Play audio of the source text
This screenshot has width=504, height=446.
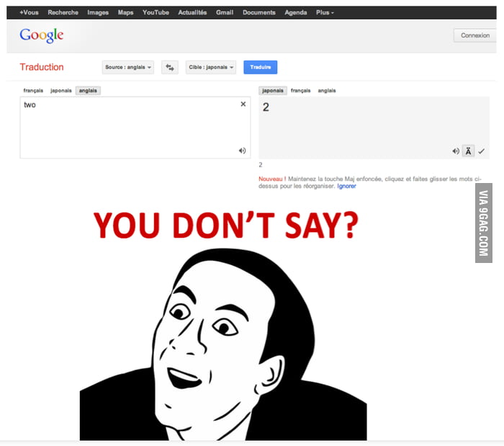pos(242,151)
